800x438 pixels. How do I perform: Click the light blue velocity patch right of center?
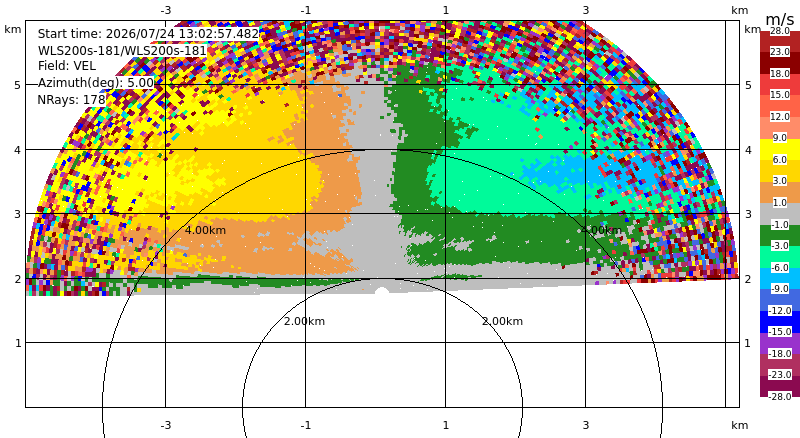pos(556,171)
